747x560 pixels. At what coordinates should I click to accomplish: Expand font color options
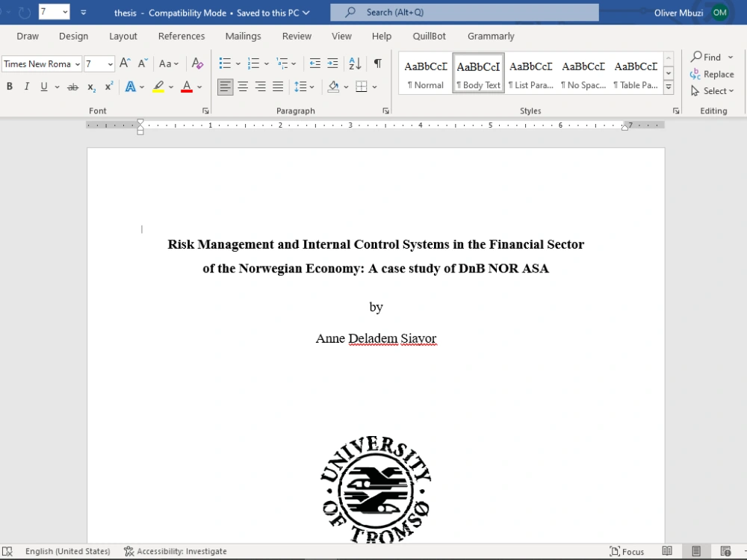tap(199, 87)
